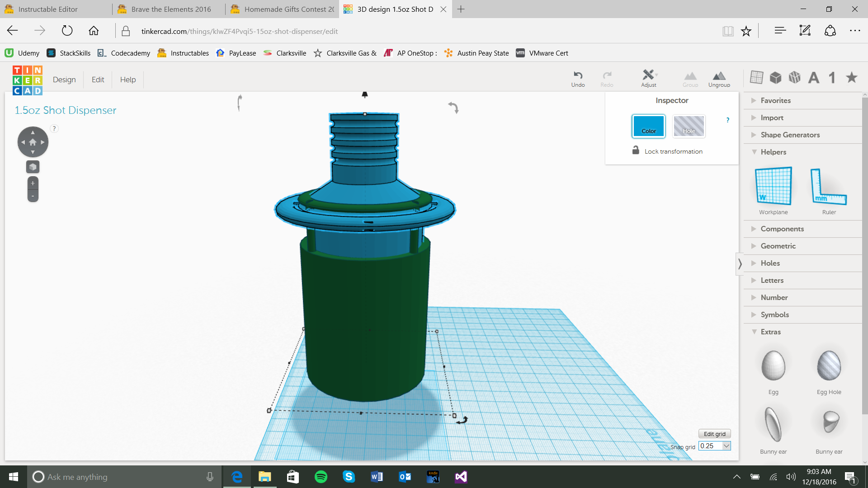This screenshot has height=488, width=868.
Task: Click the home view navigation icon
Action: [x=33, y=142]
